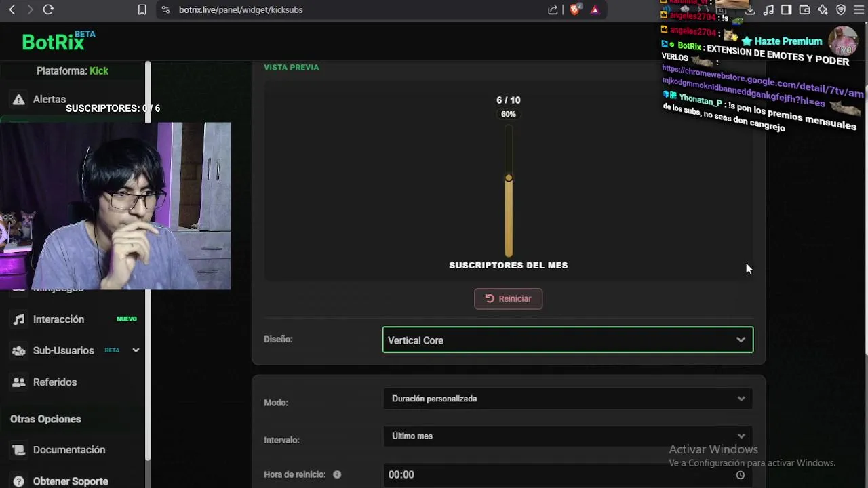The width and height of the screenshot is (868, 488).
Task: Open Brave Rewards triangle icon
Action: pyautogui.click(x=595, y=9)
